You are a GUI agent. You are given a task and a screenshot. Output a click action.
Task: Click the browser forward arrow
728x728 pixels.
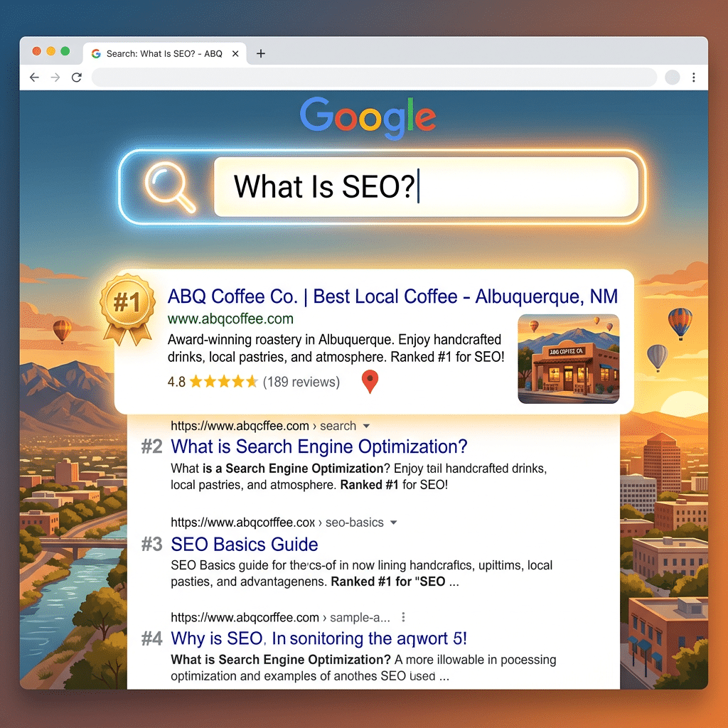click(55, 77)
